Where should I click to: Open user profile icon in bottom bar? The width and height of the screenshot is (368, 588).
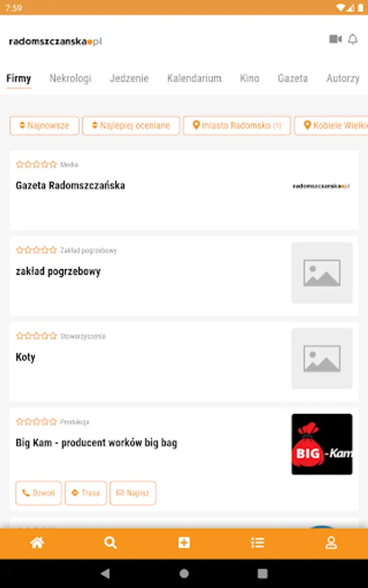point(331,542)
